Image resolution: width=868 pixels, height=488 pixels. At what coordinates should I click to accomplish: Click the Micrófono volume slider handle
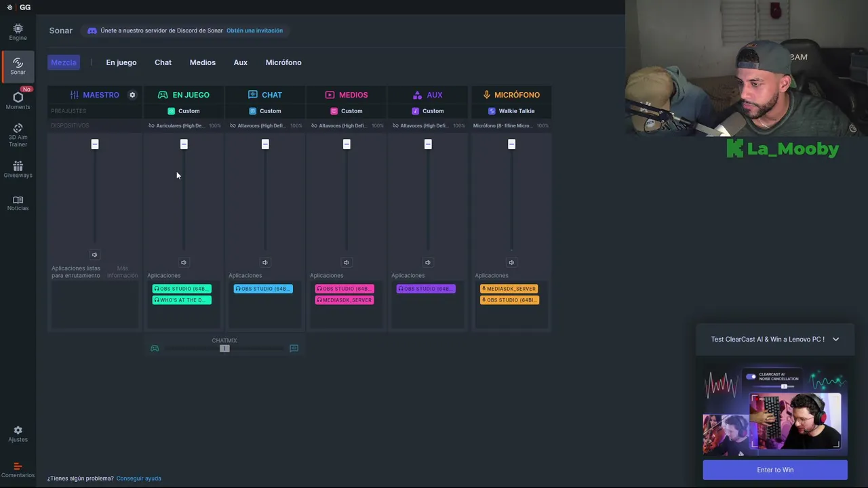[511, 144]
